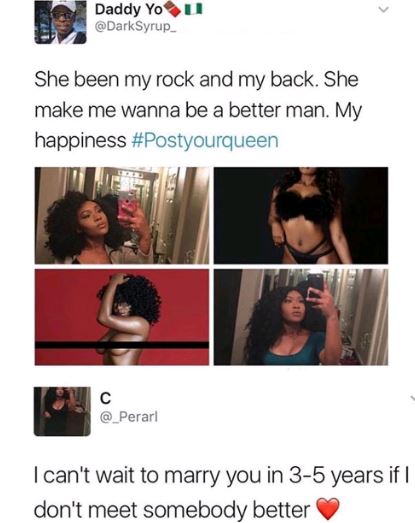View the dark background photo thumbnail

pos(301,215)
